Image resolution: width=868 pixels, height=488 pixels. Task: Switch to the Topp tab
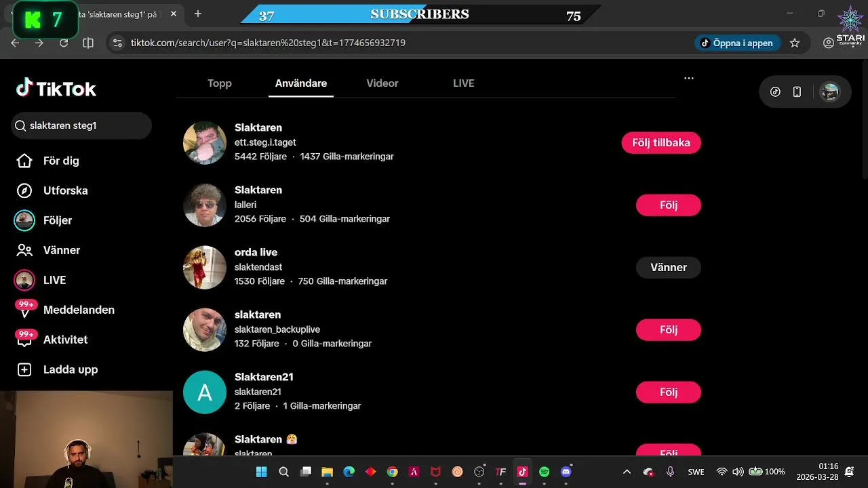click(x=220, y=83)
